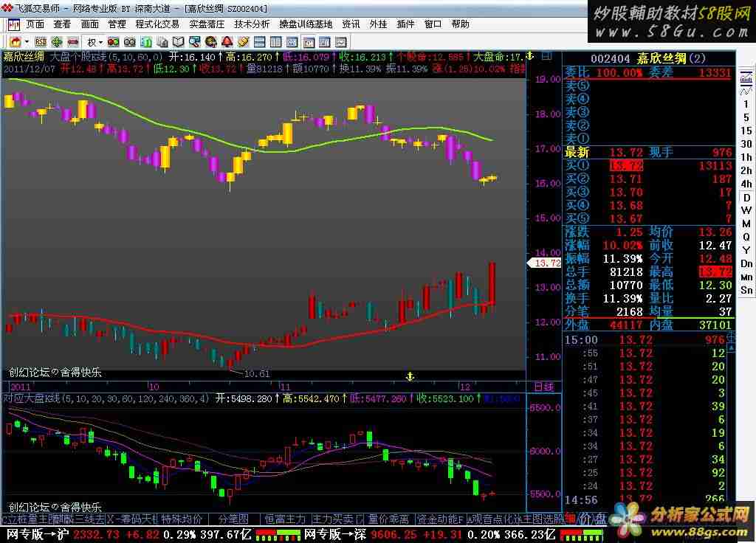Click the green info document icon

coord(145,42)
